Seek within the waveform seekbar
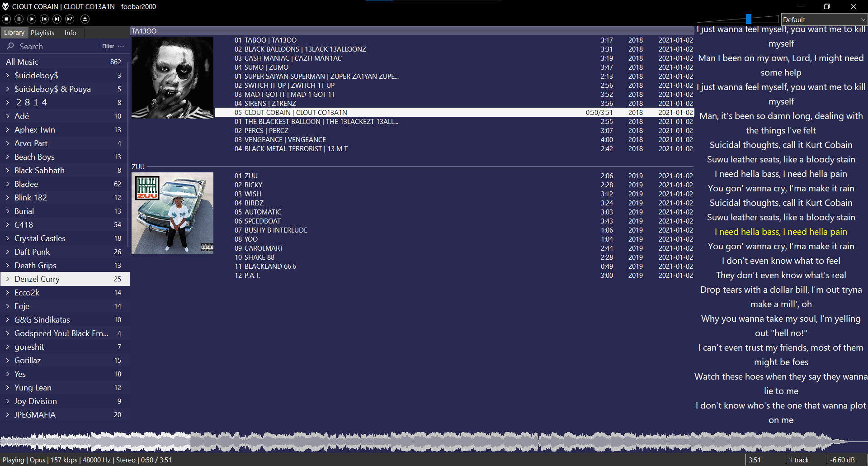 (x=434, y=441)
